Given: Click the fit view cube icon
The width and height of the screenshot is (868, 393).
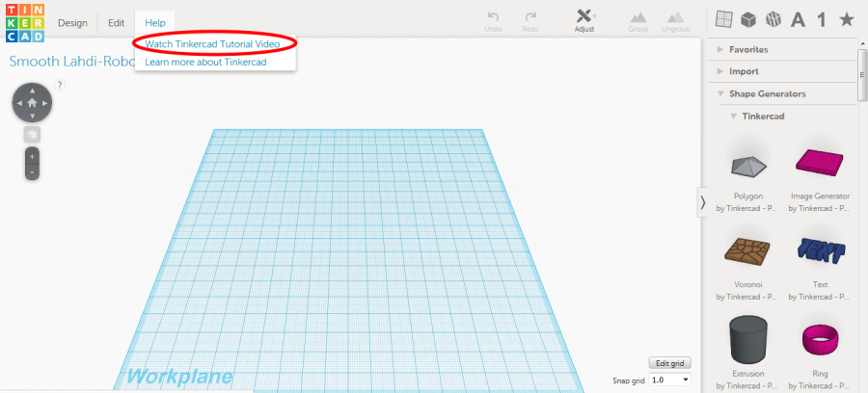Looking at the screenshot, I should [32, 134].
